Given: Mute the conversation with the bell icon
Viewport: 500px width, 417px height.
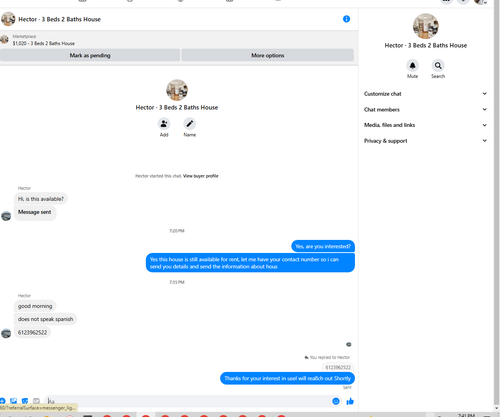Looking at the screenshot, I should point(412,66).
